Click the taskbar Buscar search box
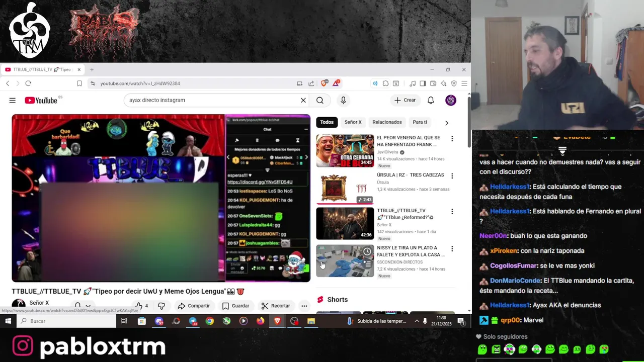 coord(66,321)
